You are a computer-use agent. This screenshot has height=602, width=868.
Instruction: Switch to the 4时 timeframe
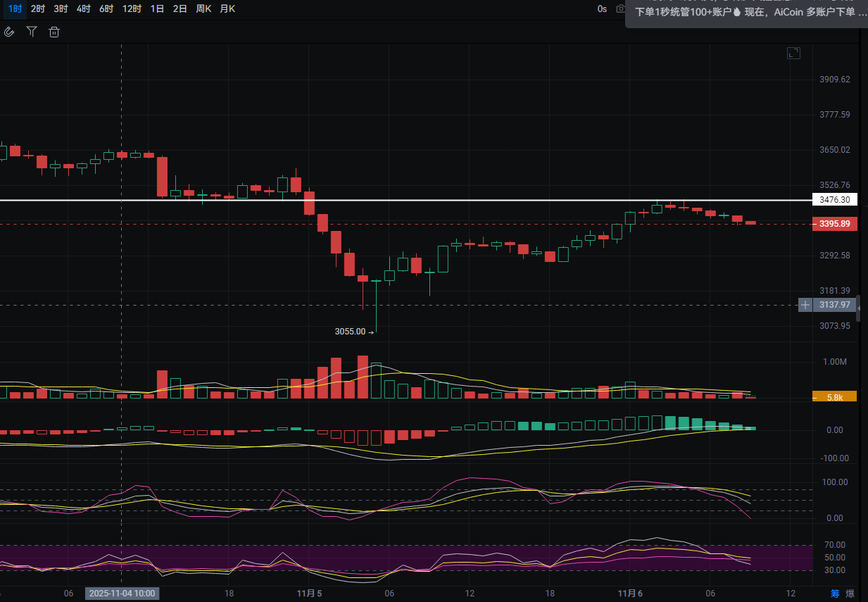pyautogui.click(x=83, y=9)
